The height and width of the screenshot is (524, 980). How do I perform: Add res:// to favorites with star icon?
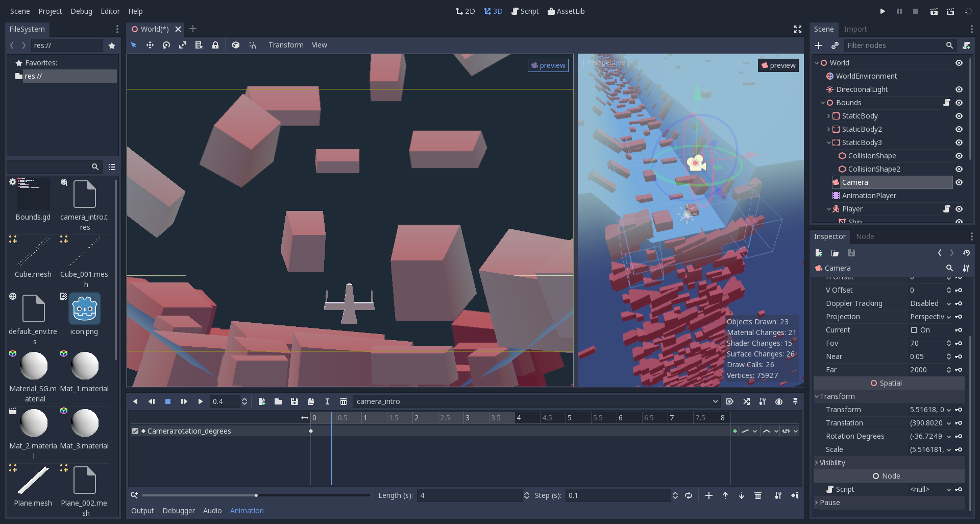point(112,45)
